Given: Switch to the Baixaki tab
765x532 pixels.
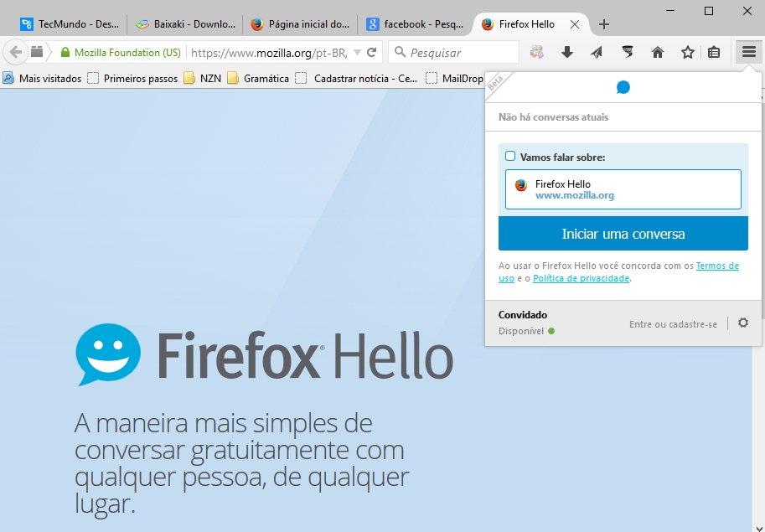Looking at the screenshot, I should click(x=185, y=24).
